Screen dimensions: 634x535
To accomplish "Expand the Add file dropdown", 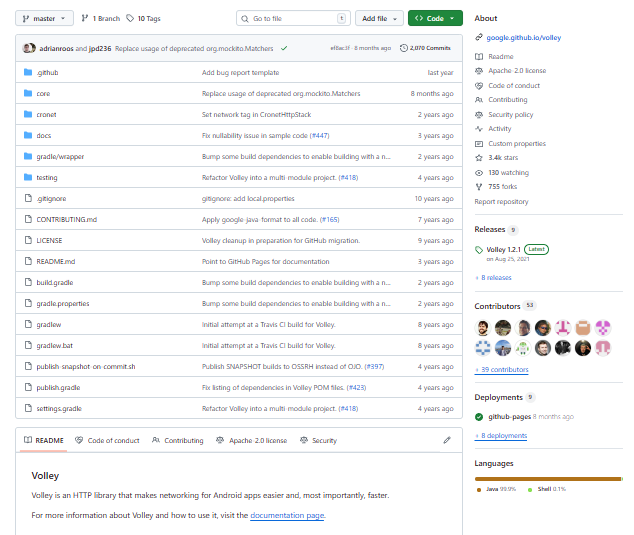I will coord(379,18).
